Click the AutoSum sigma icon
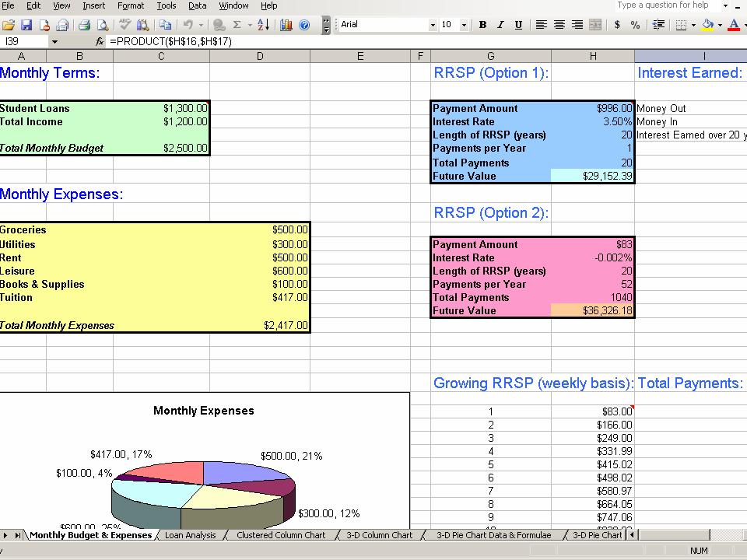 point(237,25)
